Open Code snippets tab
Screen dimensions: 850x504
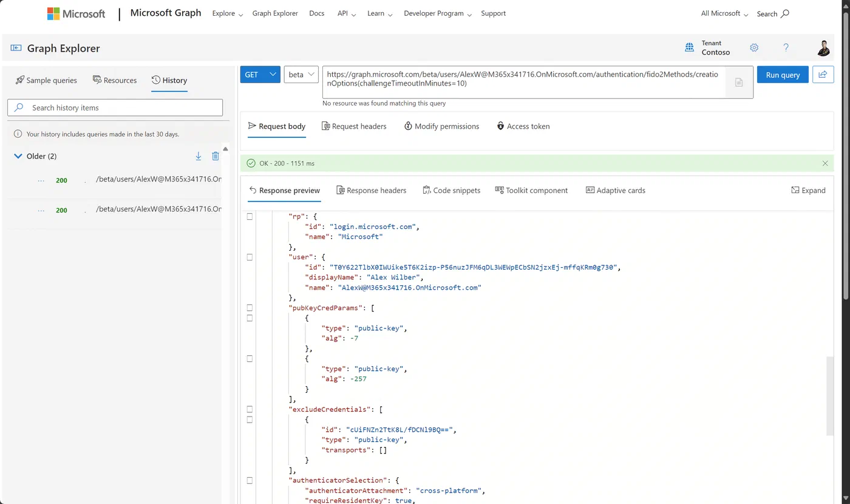click(x=452, y=190)
